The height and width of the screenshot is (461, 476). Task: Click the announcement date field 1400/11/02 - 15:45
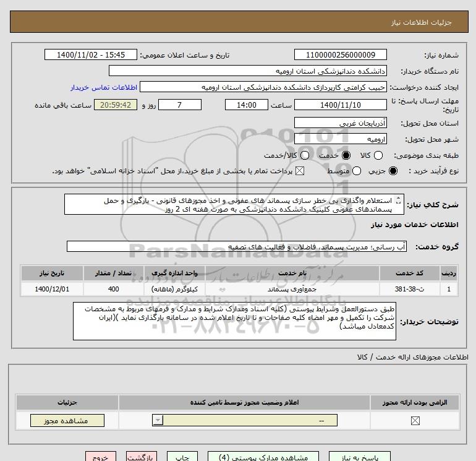[91, 54]
